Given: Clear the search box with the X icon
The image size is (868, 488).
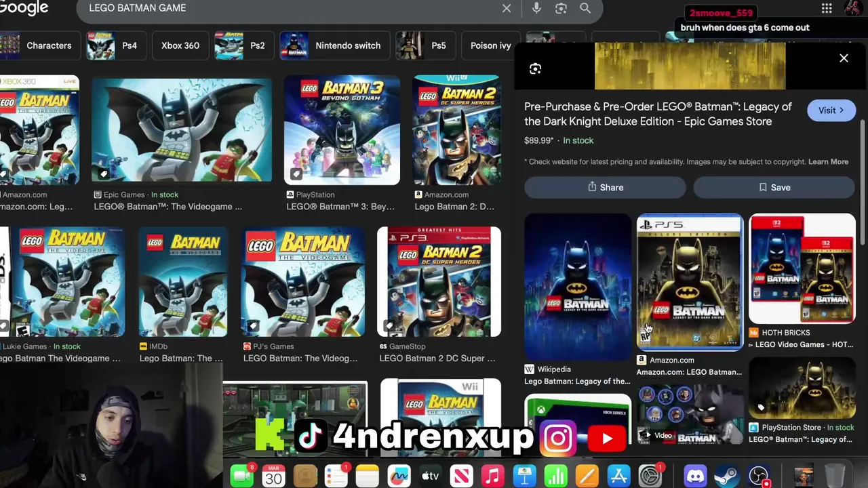Looking at the screenshot, I should [507, 8].
